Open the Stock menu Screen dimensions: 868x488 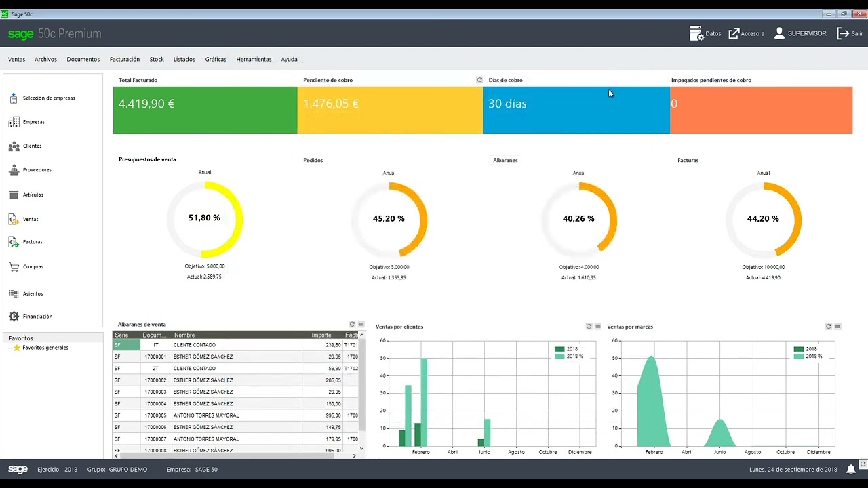click(x=157, y=60)
